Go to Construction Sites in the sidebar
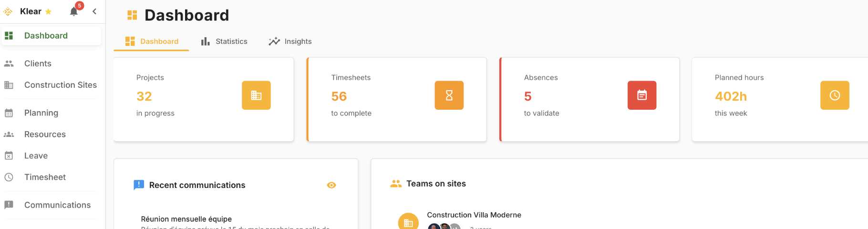This screenshot has height=229, width=868. click(x=60, y=85)
